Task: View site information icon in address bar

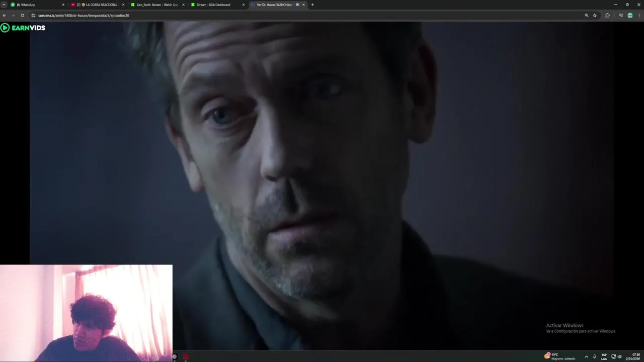Action: point(33,16)
